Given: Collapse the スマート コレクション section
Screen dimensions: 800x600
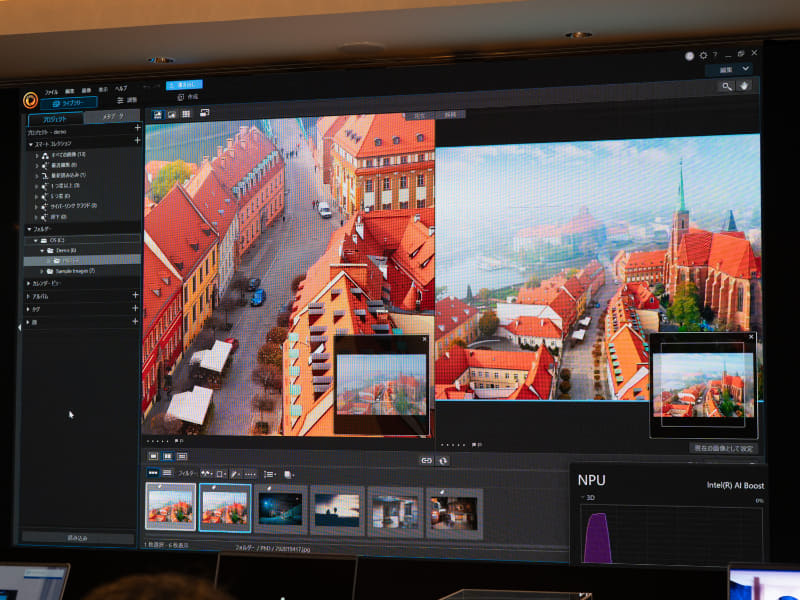Looking at the screenshot, I should 31,145.
